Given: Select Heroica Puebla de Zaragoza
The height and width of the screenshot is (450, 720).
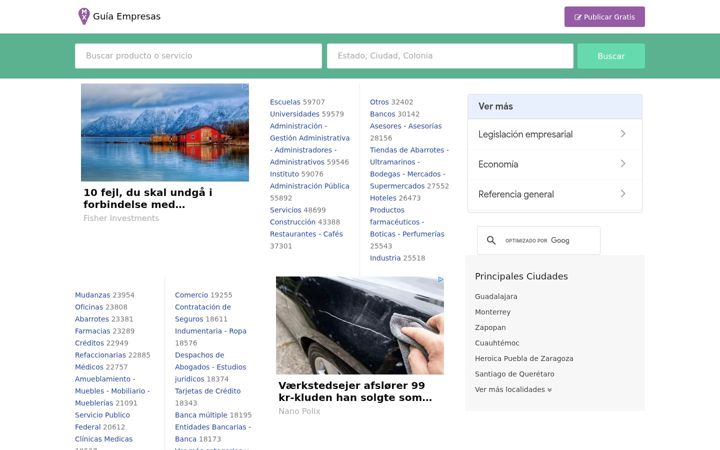Looking at the screenshot, I should pyautogui.click(x=524, y=359).
